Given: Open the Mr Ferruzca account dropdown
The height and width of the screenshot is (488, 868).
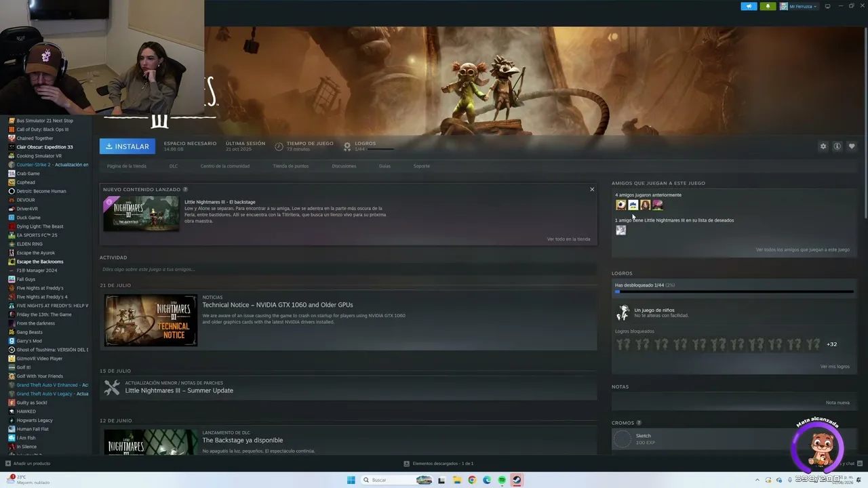Looking at the screenshot, I should pos(799,6).
